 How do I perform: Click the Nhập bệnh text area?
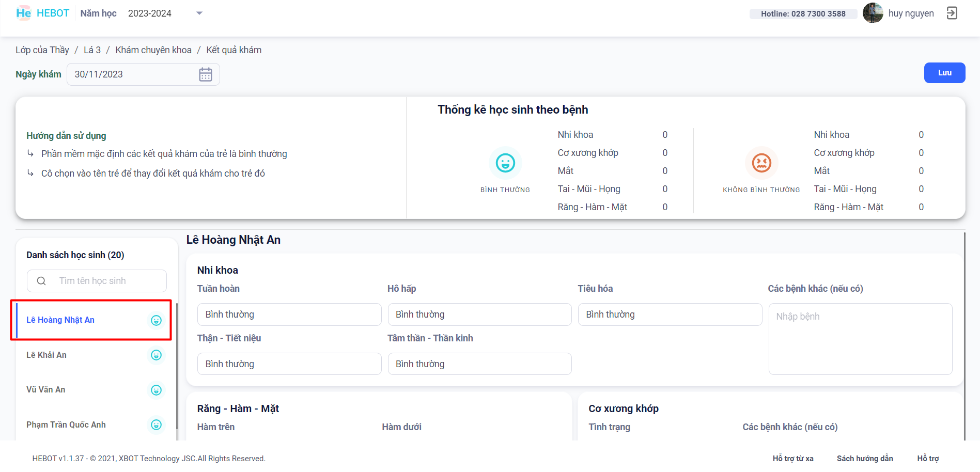[860, 338]
